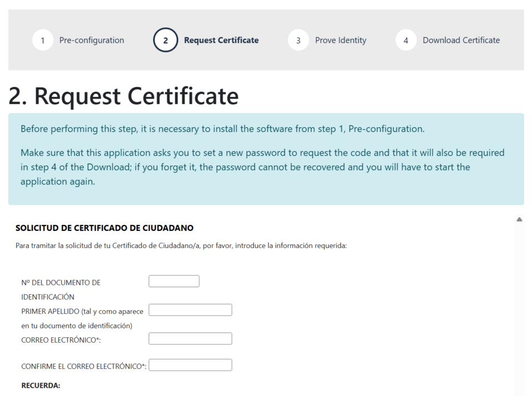This screenshot has width=532, height=396.
Task: Click the number 3 inside the Prove Identity circle
Action: (298, 39)
